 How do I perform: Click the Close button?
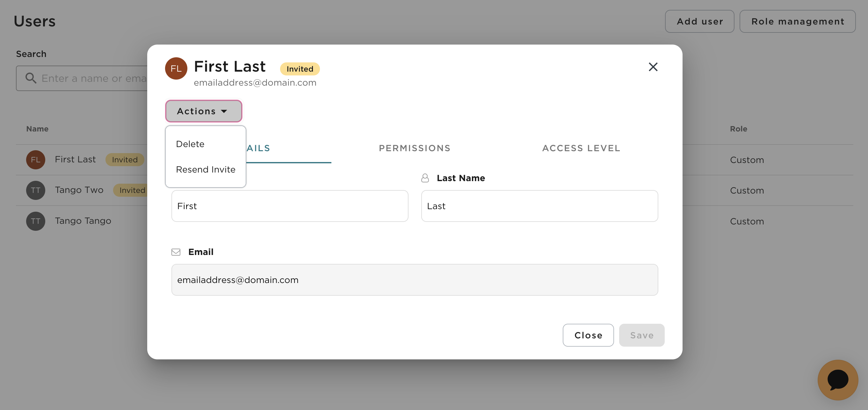pyautogui.click(x=588, y=335)
